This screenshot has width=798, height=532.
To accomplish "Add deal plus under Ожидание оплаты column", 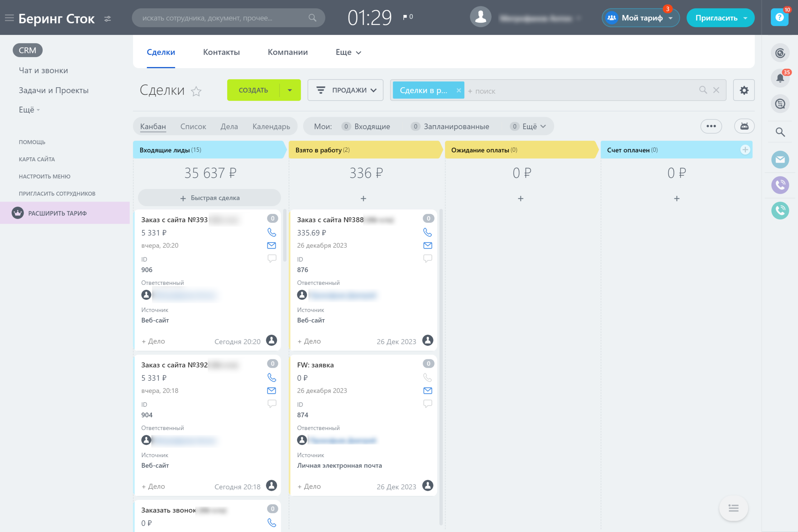I will [x=521, y=199].
